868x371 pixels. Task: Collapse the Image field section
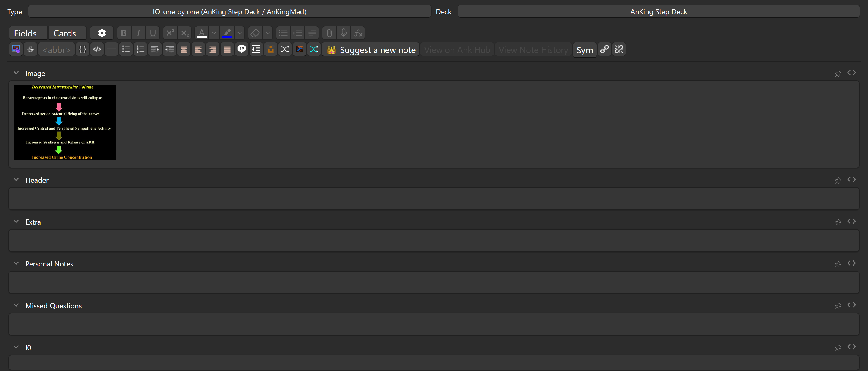[16, 73]
